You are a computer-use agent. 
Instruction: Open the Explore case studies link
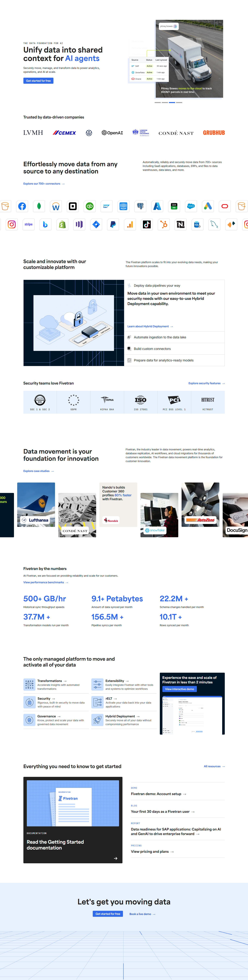click(38, 471)
